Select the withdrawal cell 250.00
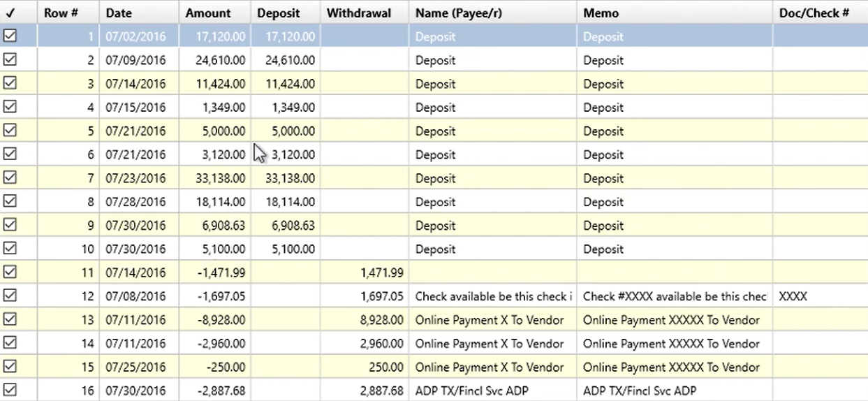The image size is (868, 401). pyautogui.click(x=365, y=367)
